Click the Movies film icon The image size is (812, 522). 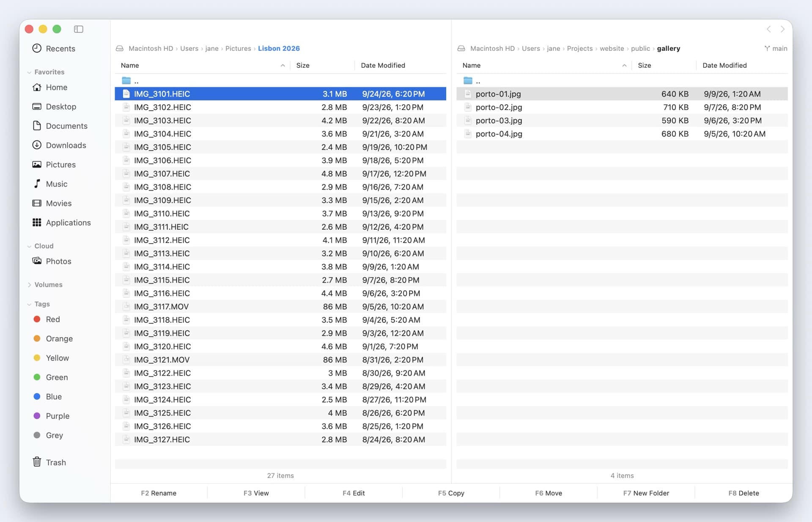(37, 203)
